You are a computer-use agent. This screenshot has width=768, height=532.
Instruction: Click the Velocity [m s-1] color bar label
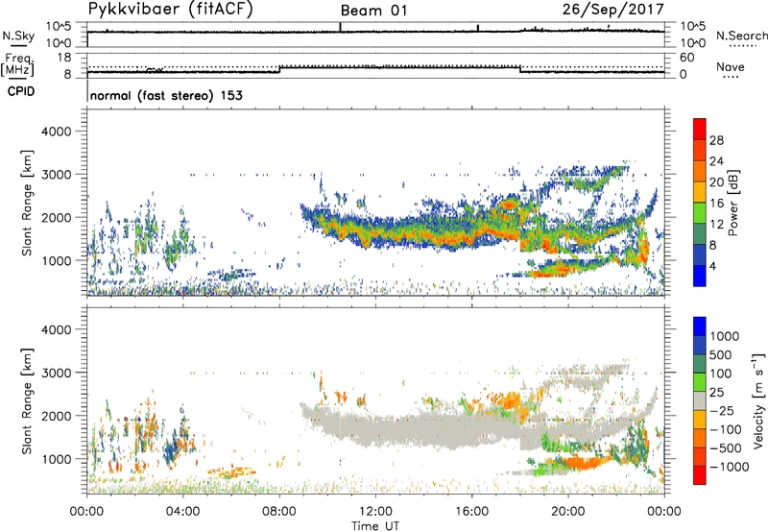(x=758, y=400)
